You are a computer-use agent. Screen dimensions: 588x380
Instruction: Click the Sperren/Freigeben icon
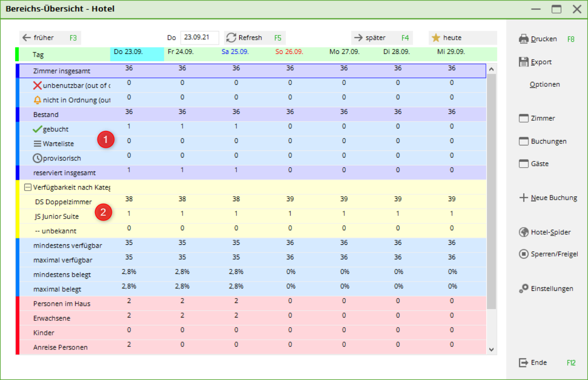524,254
